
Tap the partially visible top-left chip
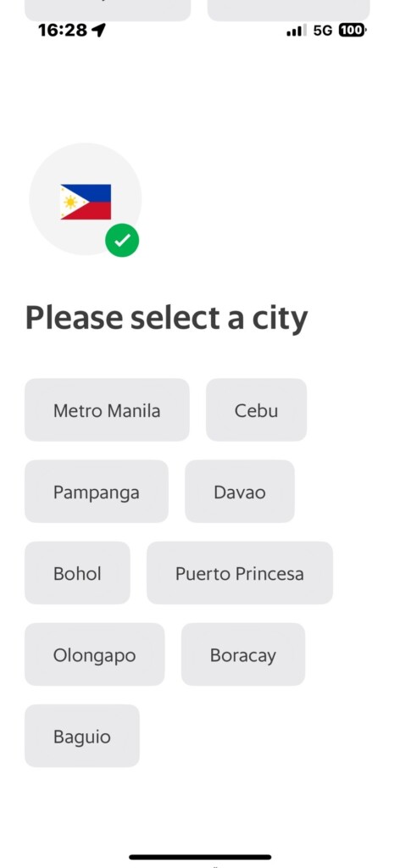click(x=108, y=10)
